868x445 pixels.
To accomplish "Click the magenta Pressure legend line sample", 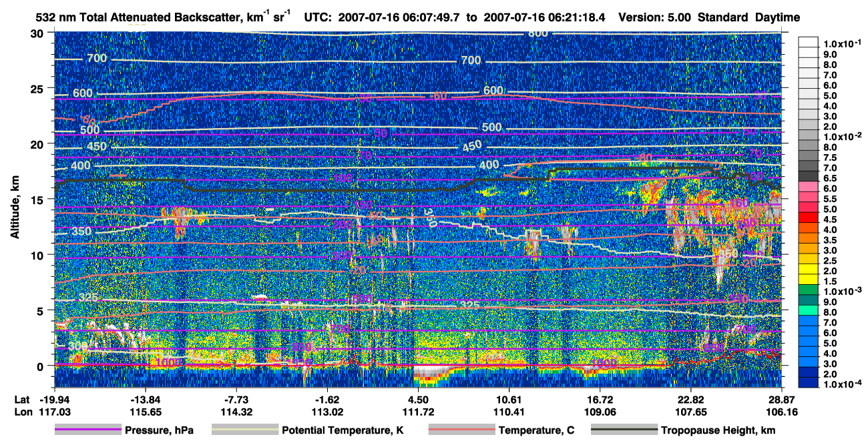I will (87, 430).
